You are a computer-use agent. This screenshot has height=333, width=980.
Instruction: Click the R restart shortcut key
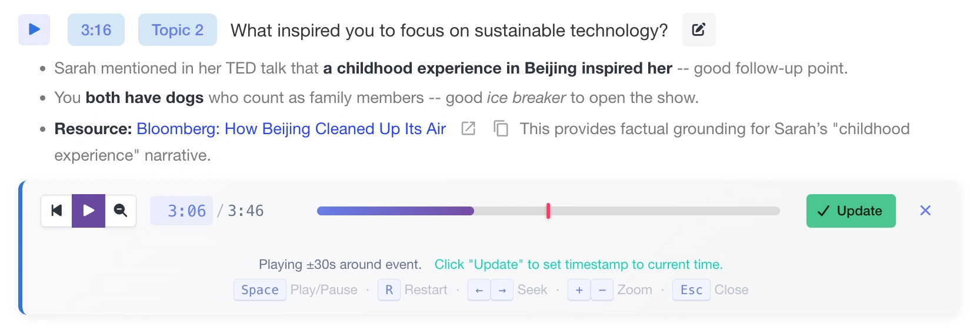(x=389, y=290)
